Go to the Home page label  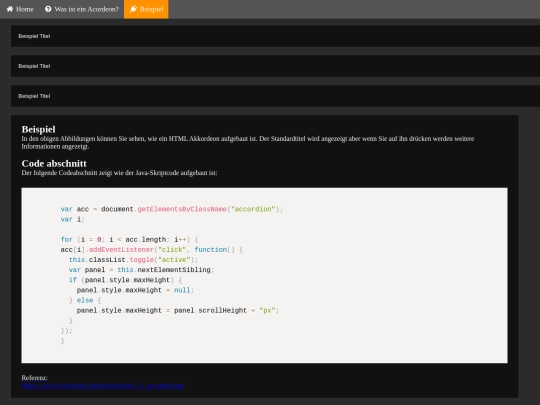[x=25, y=9]
